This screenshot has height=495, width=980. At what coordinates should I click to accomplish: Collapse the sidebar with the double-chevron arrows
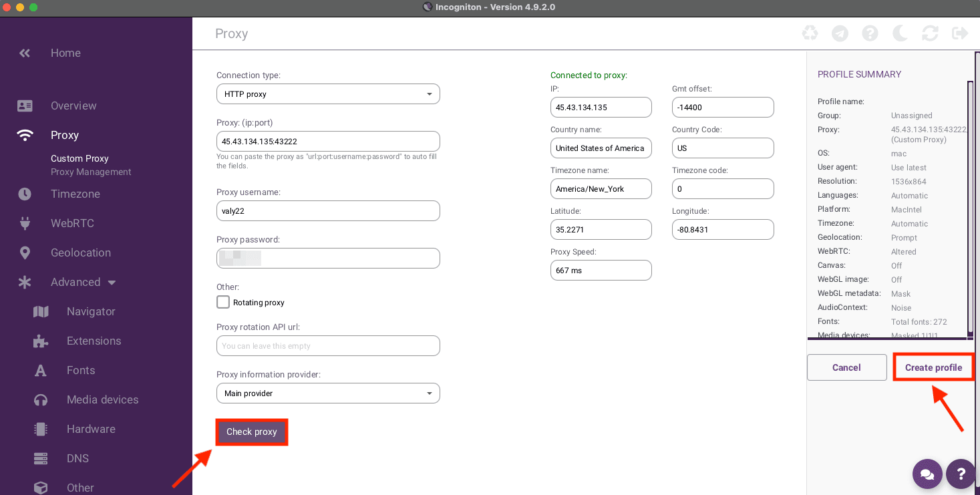24,53
